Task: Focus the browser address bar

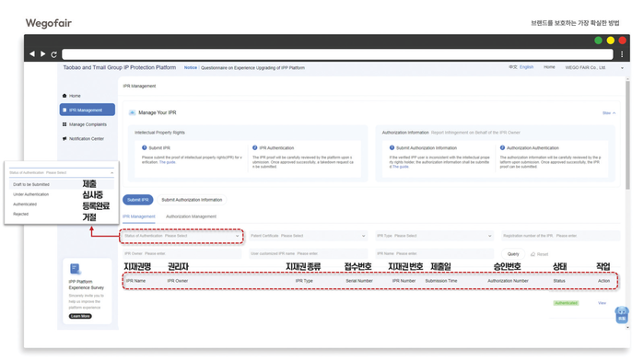Action: (x=337, y=54)
